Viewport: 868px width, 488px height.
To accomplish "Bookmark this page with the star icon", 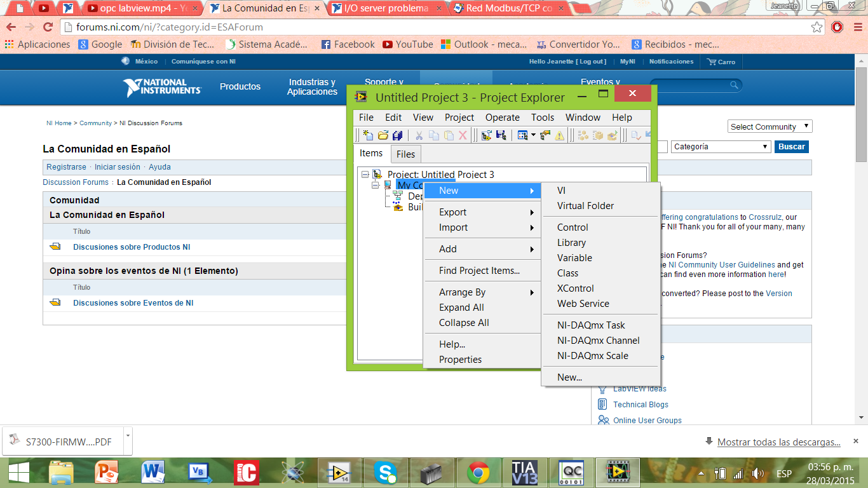I will tap(817, 27).
